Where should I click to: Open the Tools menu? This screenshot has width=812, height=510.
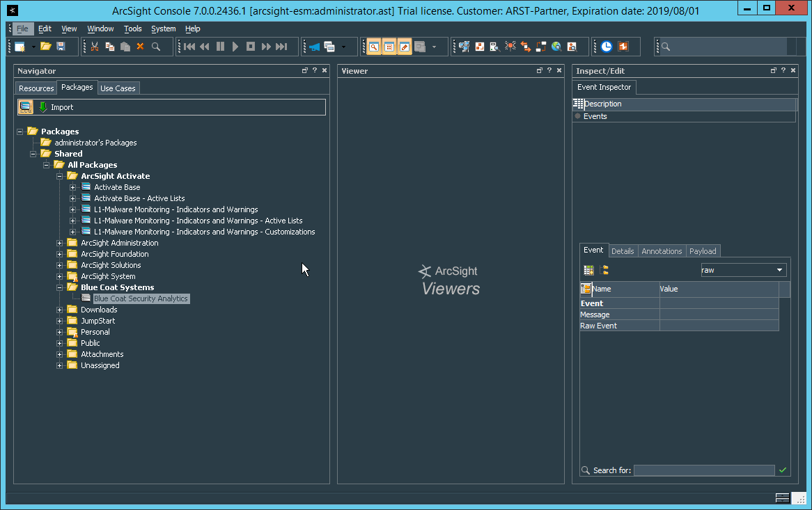pyautogui.click(x=132, y=29)
